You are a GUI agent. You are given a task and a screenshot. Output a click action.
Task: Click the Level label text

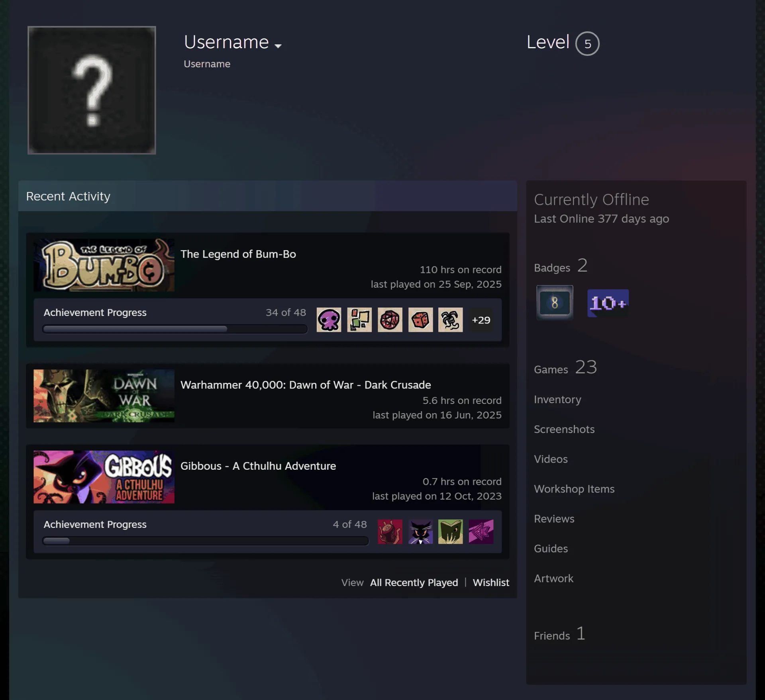click(548, 42)
